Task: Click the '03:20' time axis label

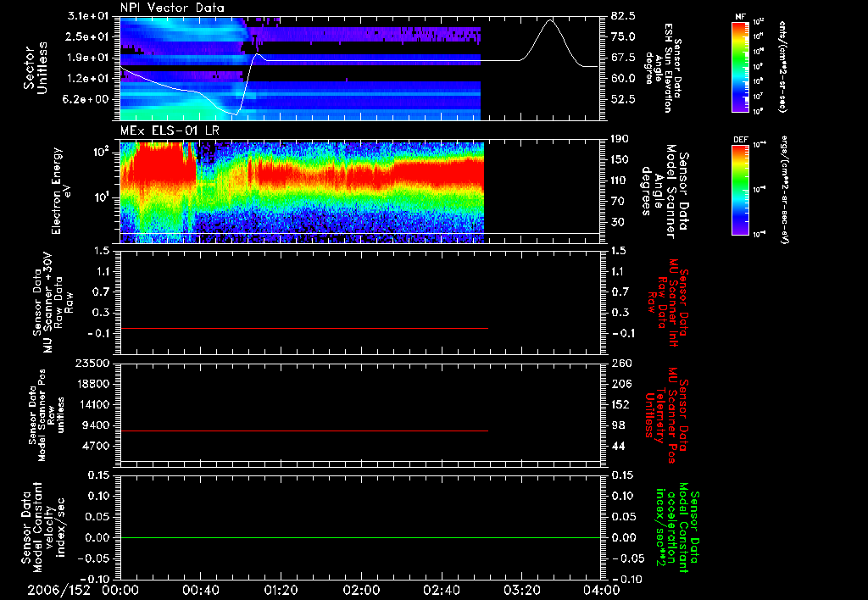Action: [x=521, y=590]
